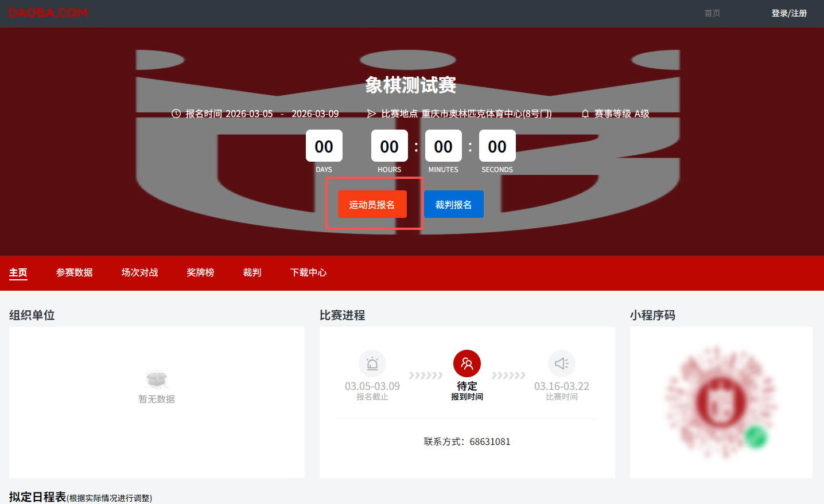This screenshot has width=824, height=504.
Task: Click the DAOBA.COM logo
Action: [47, 13]
